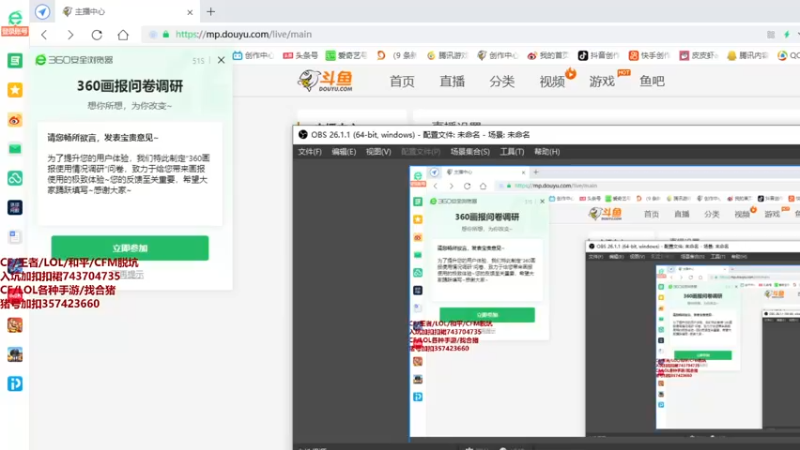The height and width of the screenshot is (450, 800).
Task: Open the 腾讯内容 bookmark
Action: pyautogui.click(x=747, y=56)
